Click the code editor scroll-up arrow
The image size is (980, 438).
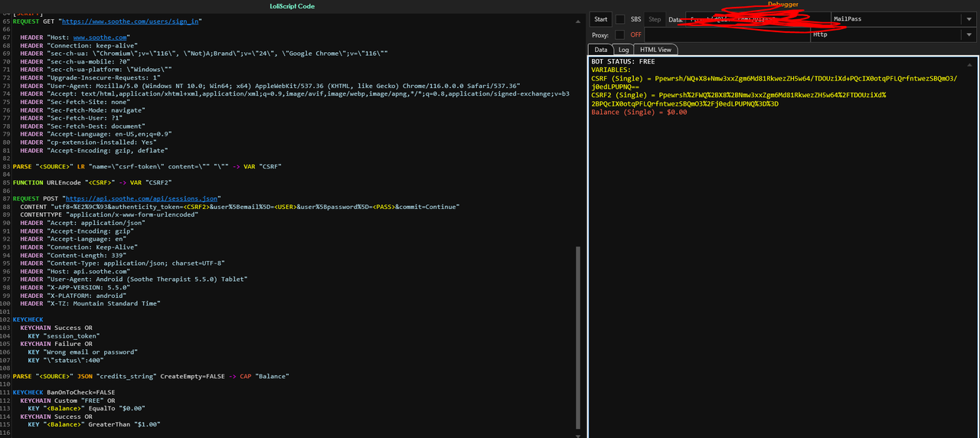578,21
